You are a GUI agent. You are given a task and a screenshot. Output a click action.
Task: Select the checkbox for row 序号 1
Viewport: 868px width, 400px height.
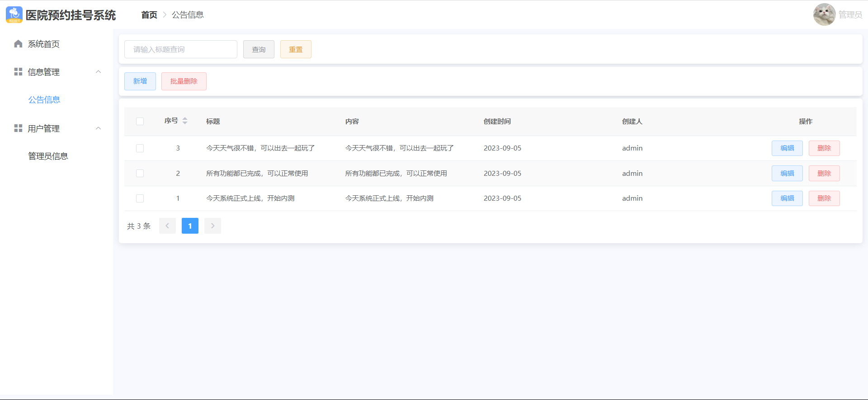point(140,198)
